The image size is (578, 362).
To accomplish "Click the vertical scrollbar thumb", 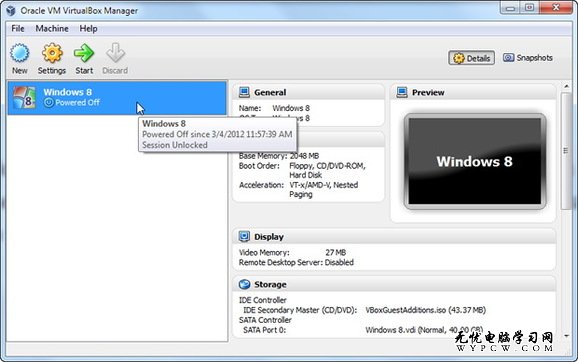I will 565,151.
